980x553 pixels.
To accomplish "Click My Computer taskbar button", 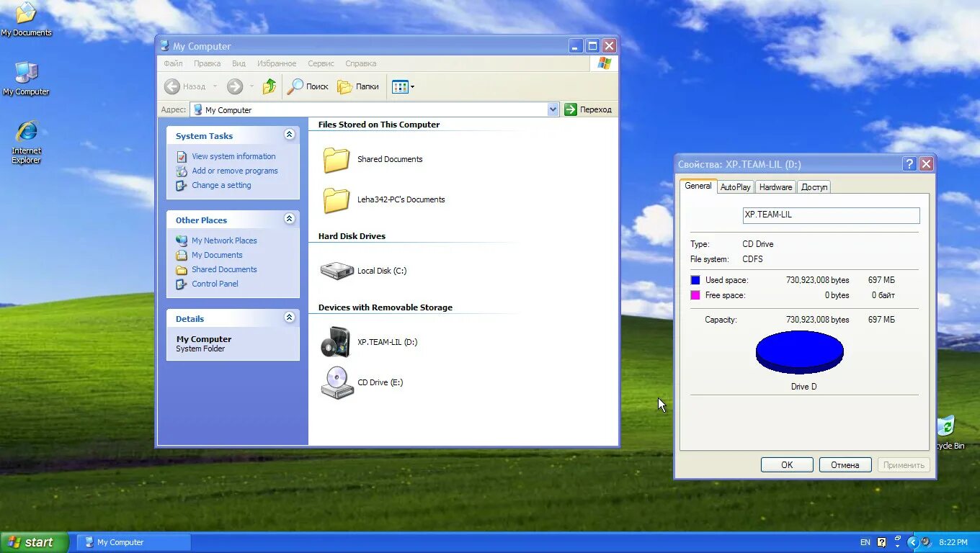I will coord(134,542).
